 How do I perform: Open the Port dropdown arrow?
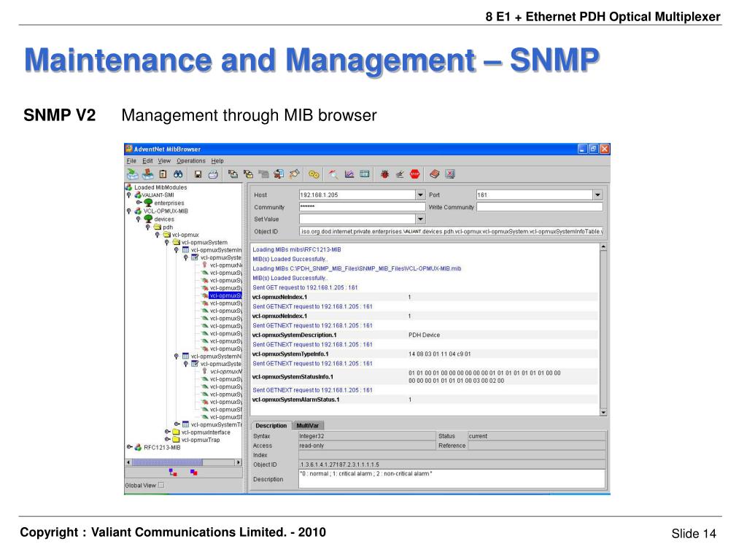coord(598,195)
